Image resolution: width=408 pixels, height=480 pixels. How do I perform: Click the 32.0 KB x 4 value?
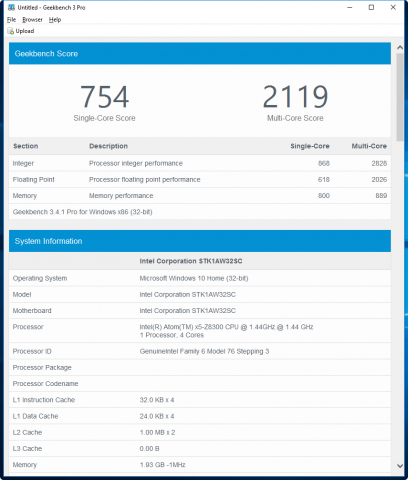tap(157, 400)
